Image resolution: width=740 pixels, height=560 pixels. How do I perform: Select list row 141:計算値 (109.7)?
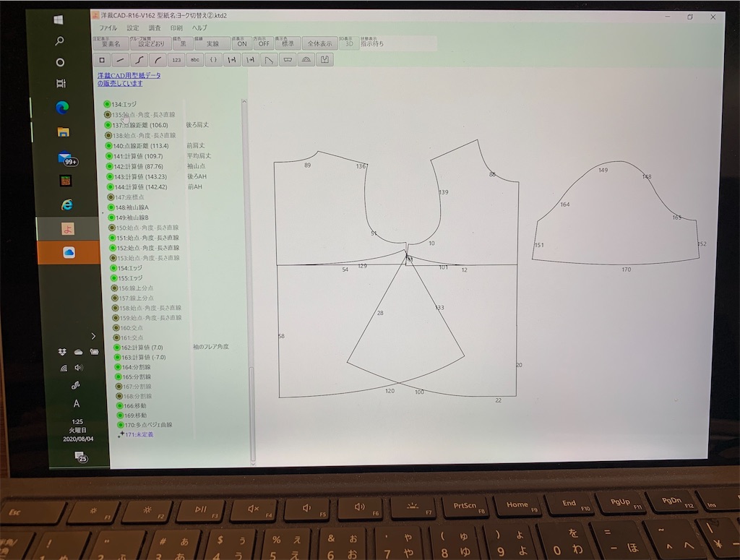pos(134,156)
